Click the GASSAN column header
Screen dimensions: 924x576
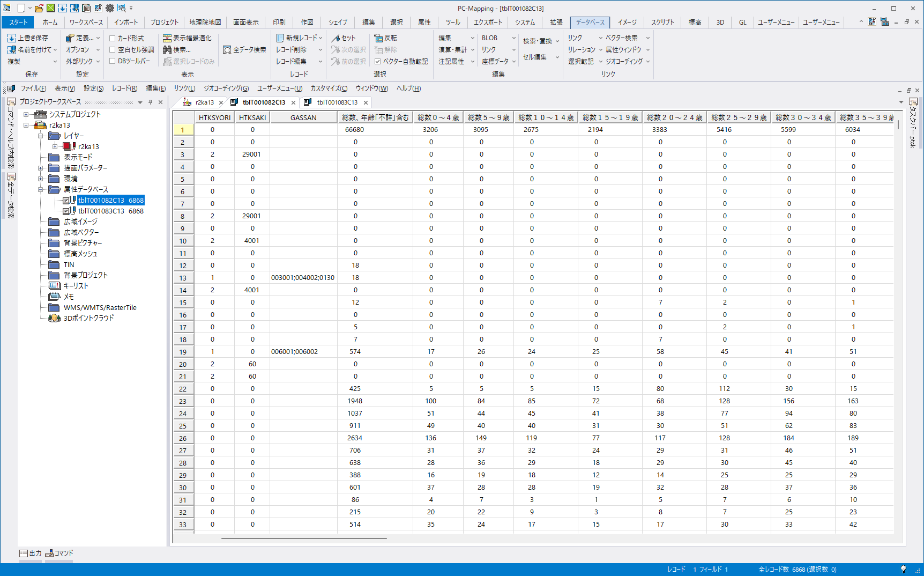click(x=303, y=117)
